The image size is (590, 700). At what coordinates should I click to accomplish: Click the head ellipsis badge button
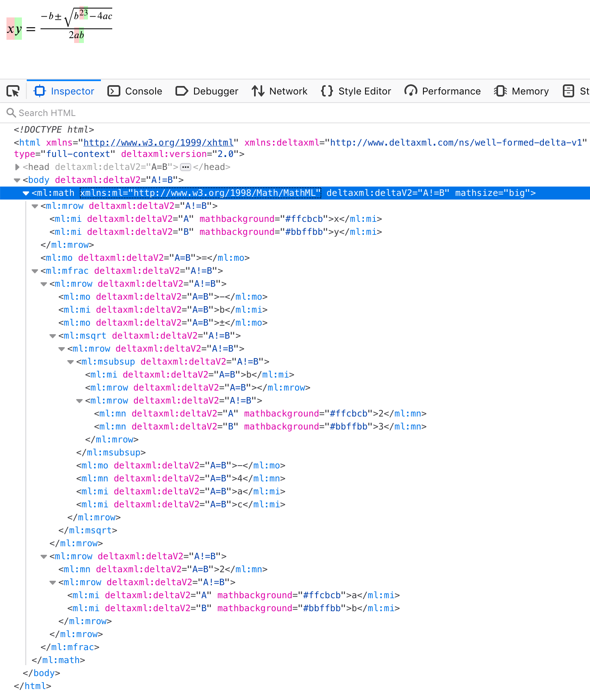pyautogui.click(x=186, y=167)
